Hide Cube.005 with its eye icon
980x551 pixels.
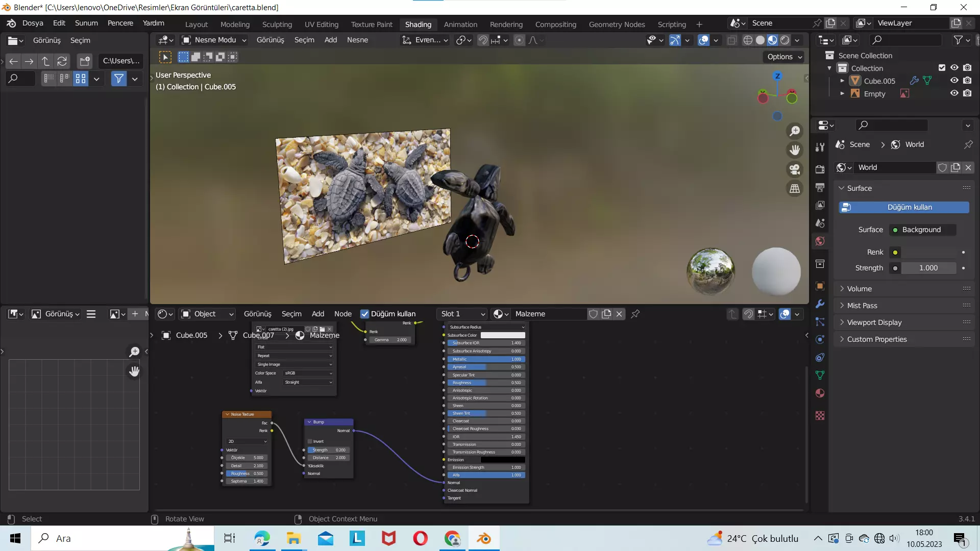[x=954, y=81]
